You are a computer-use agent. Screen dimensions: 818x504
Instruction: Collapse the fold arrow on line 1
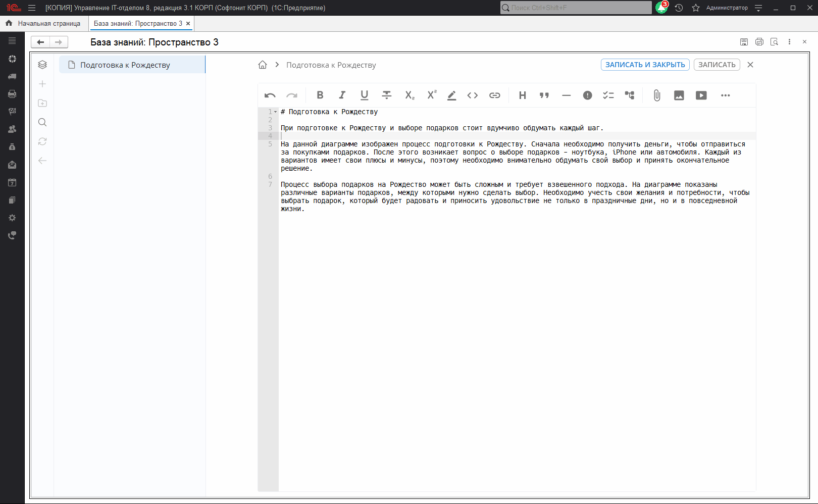(x=276, y=112)
